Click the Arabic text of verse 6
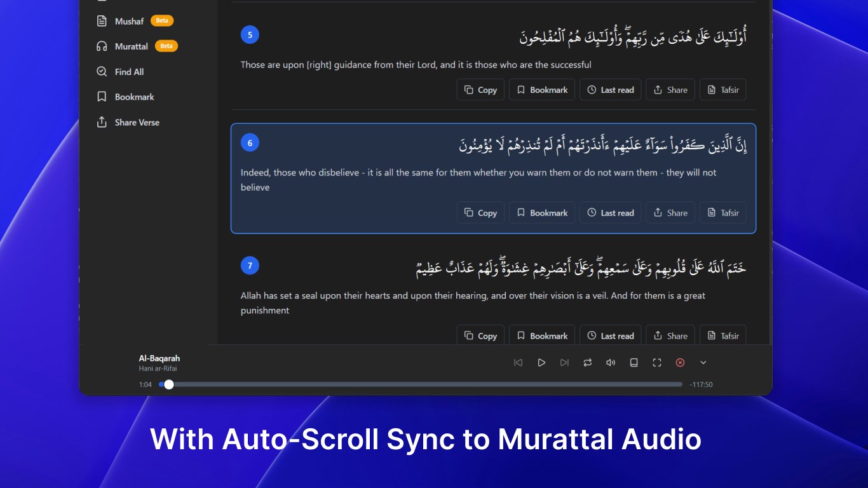Image resolution: width=868 pixels, height=488 pixels. tap(602, 145)
